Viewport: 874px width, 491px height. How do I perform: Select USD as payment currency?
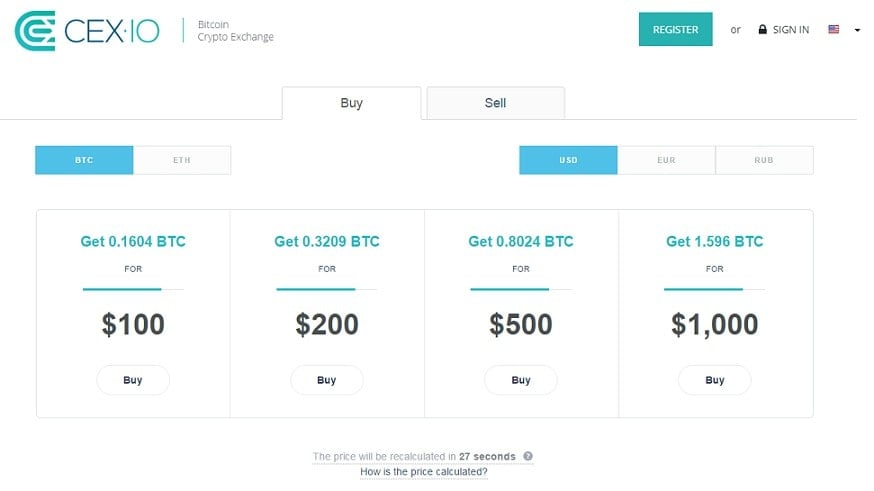coord(568,160)
